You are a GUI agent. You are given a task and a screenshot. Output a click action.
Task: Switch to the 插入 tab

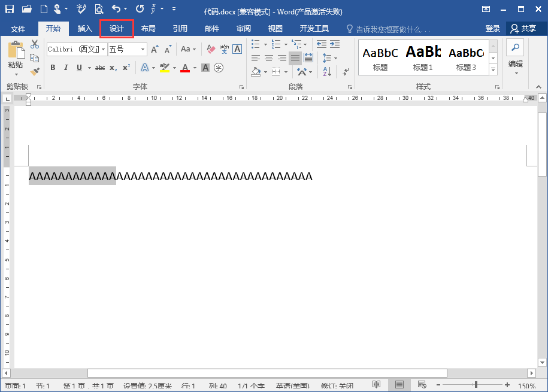85,29
